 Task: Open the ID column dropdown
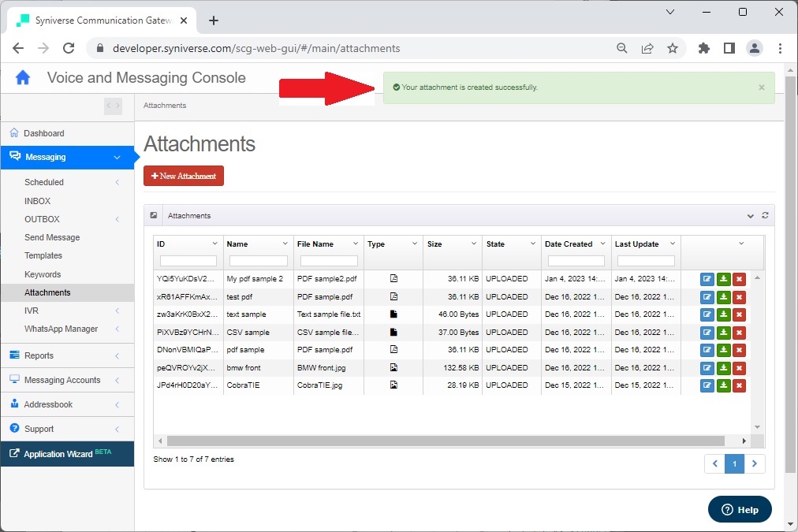(x=214, y=244)
